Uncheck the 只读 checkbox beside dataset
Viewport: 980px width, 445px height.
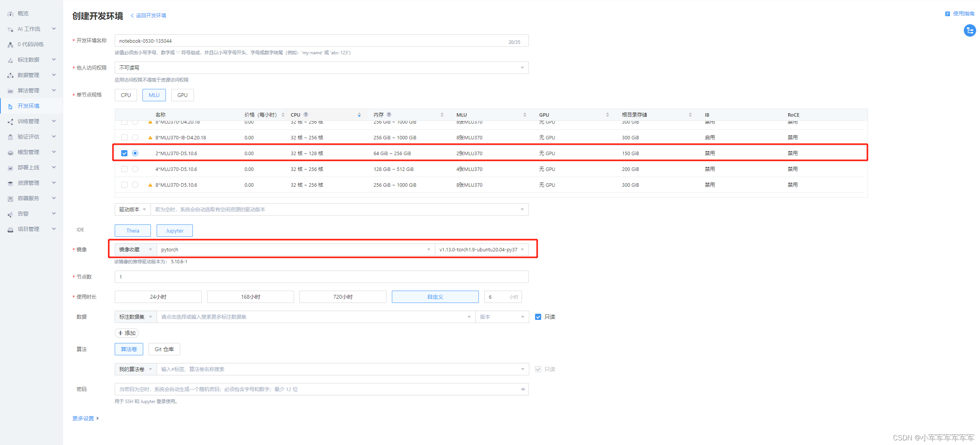click(538, 317)
